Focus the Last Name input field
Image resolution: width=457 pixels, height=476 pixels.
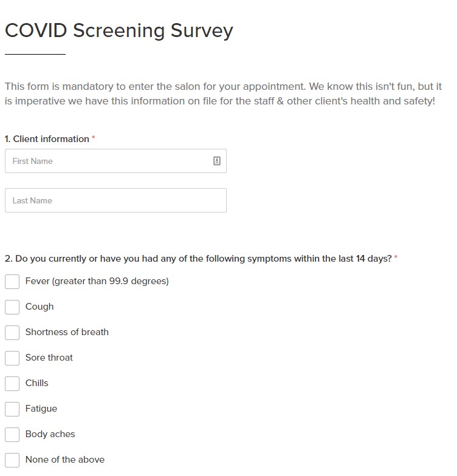(x=115, y=200)
